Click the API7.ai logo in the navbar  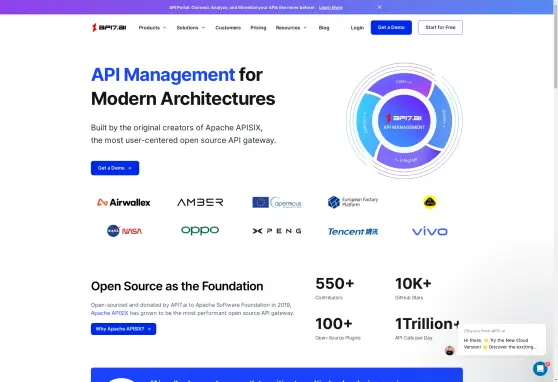(x=109, y=27)
